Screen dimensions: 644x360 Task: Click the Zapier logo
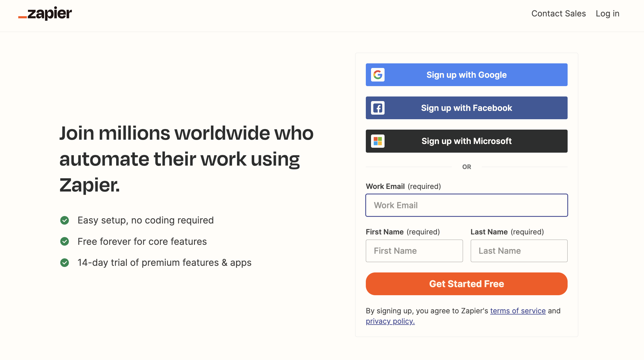click(45, 14)
